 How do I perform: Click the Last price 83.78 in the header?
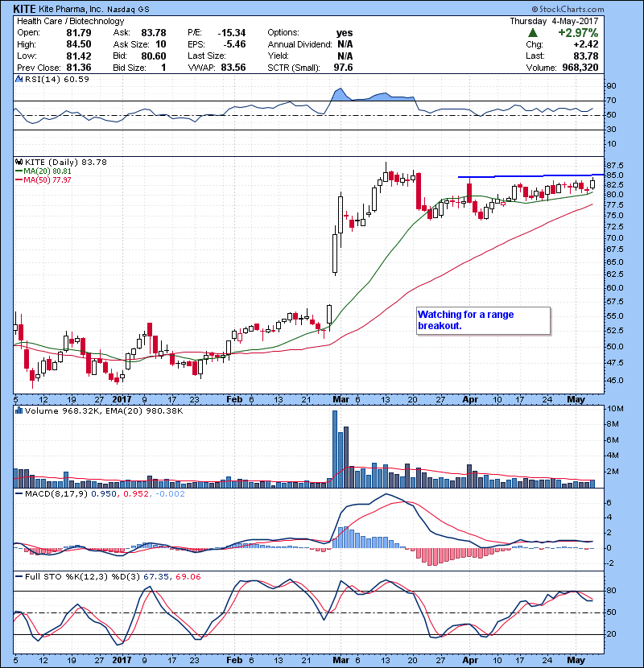[586, 56]
